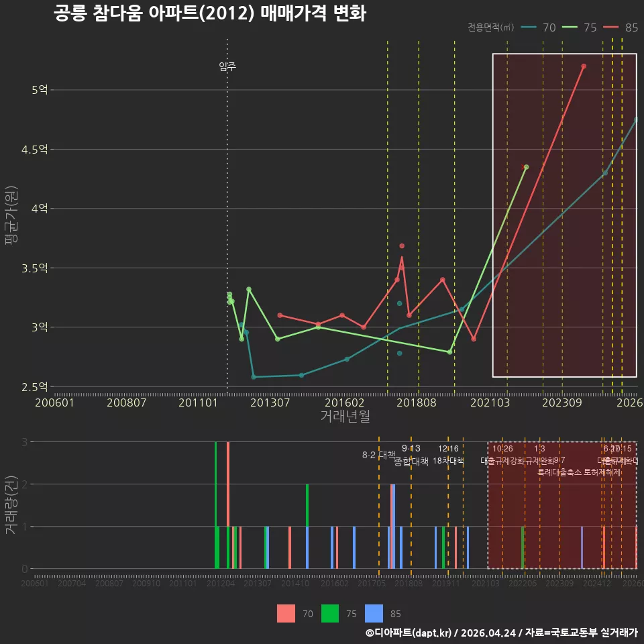This screenshot has width=644, height=644.
Task: Click the lowest teal point near 2.6억 in 2012
Action: click(254, 376)
